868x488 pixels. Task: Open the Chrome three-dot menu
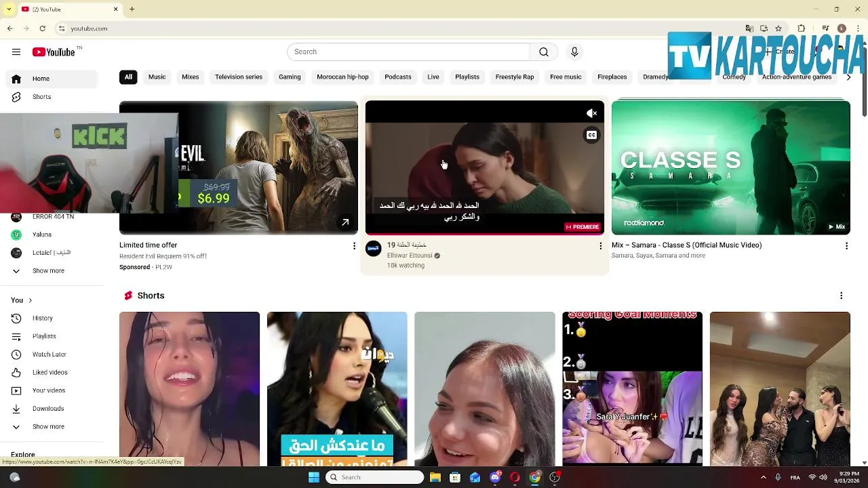(x=857, y=28)
